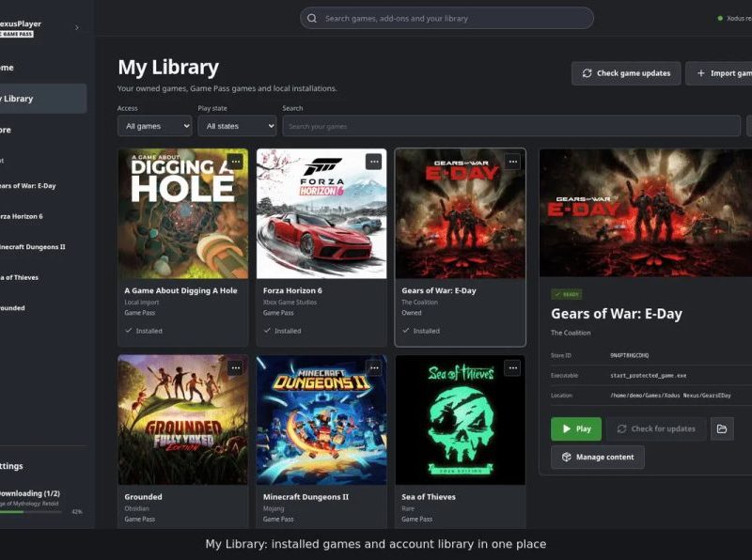Click 'Grounded' card title
Image resolution: width=752 pixels, height=560 pixels.
143,497
